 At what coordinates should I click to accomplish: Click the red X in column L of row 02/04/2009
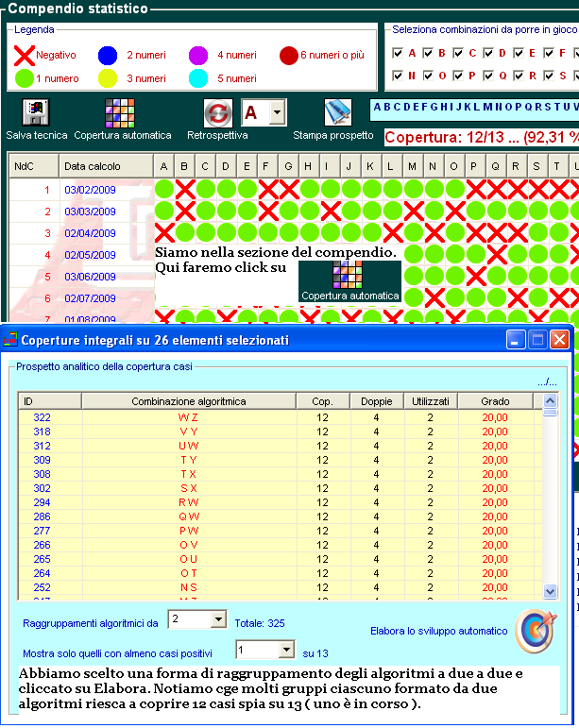point(393,232)
